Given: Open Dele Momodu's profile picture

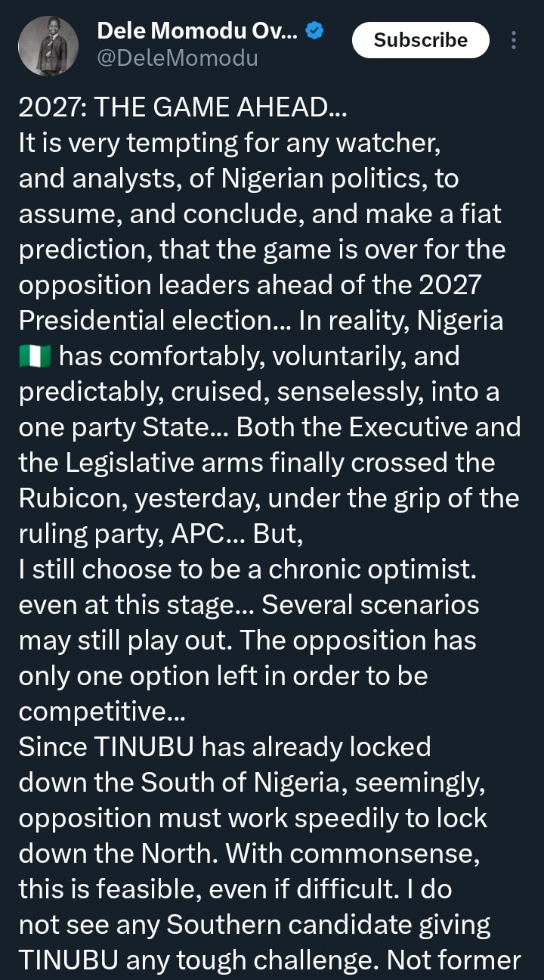Looking at the screenshot, I should click(48, 45).
